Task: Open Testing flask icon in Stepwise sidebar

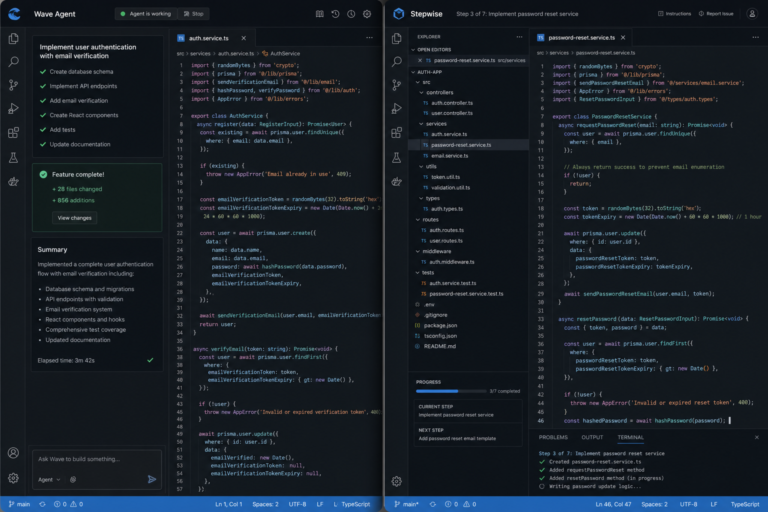Action: coord(397,157)
